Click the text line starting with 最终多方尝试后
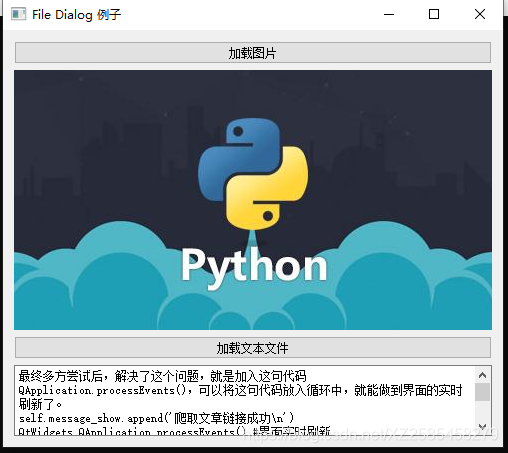The image size is (508, 453). (x=162, y=376)
